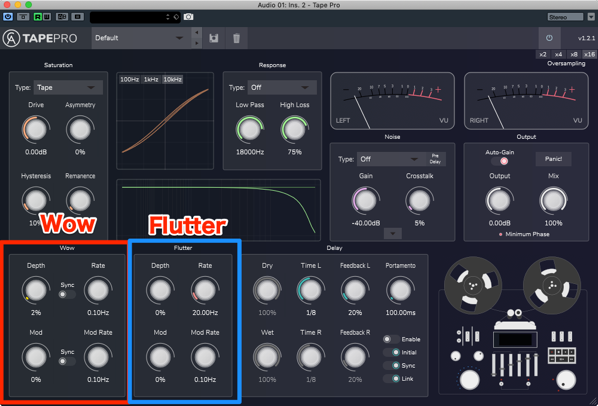Viewport: 598px width, 406px height.
Task: Toggle the Wow Depth/Rate Sync switch
Action: click(67, 294)
